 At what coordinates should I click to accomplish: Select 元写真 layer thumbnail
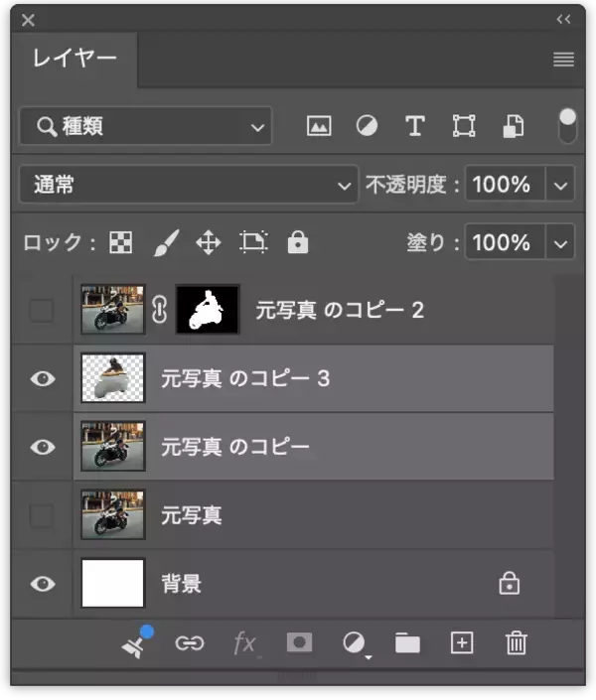pyautogui.click(x=113, y=514)
